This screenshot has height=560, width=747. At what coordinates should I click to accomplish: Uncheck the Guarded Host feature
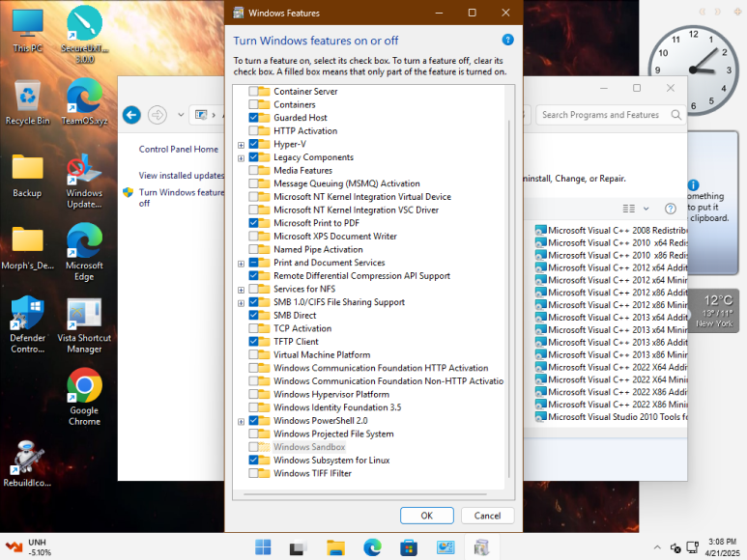point(253,118)
